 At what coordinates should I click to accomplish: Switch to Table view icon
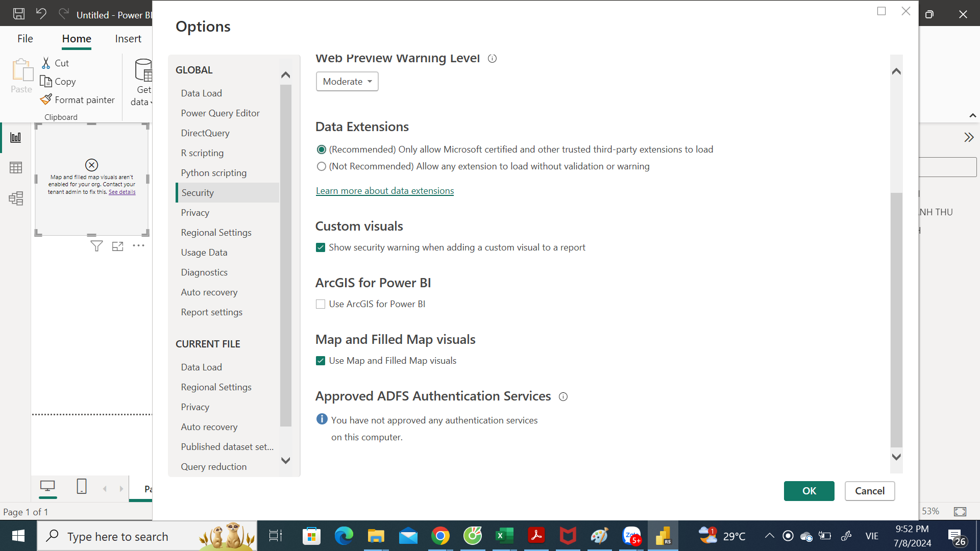pos(16,167)
